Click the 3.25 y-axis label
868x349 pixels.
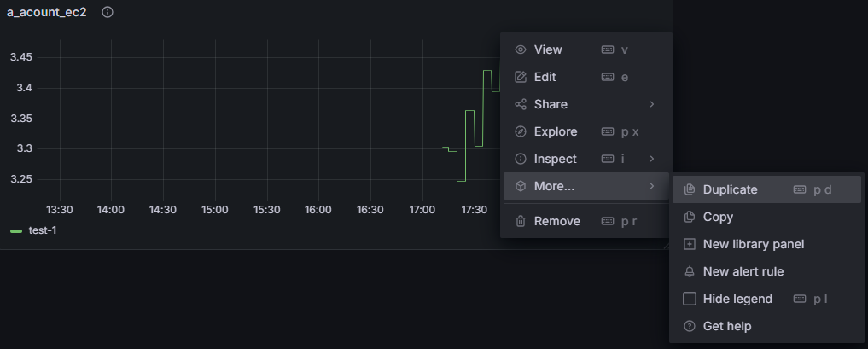tap(21, 179)
